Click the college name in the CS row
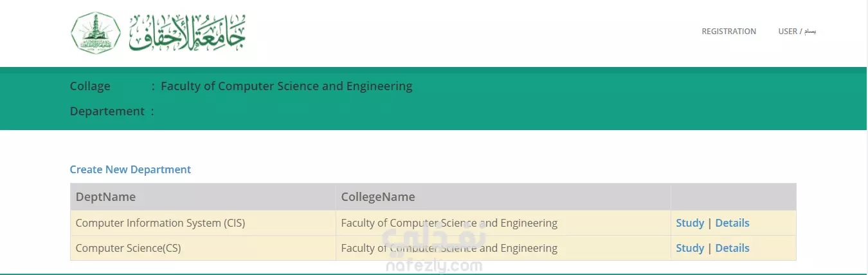The image size is (868, 275). tap(449, 248)
